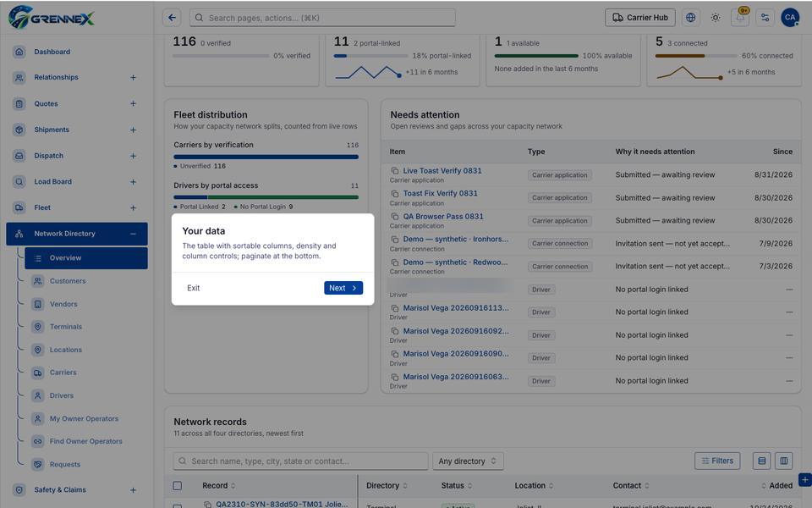Focus the Search pages, actions field
Viewport: 812px width, 508px height.
click(x=322, y=18)
